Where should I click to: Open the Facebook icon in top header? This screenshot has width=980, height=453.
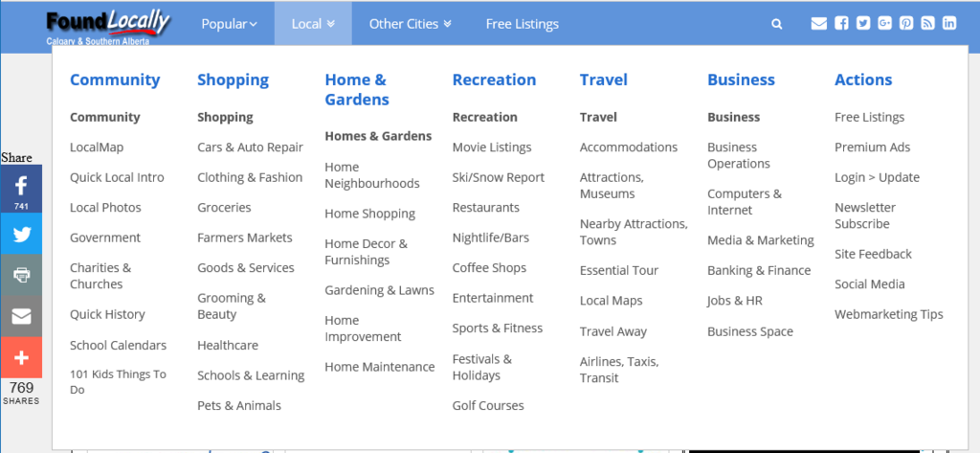tap(842, 24)
